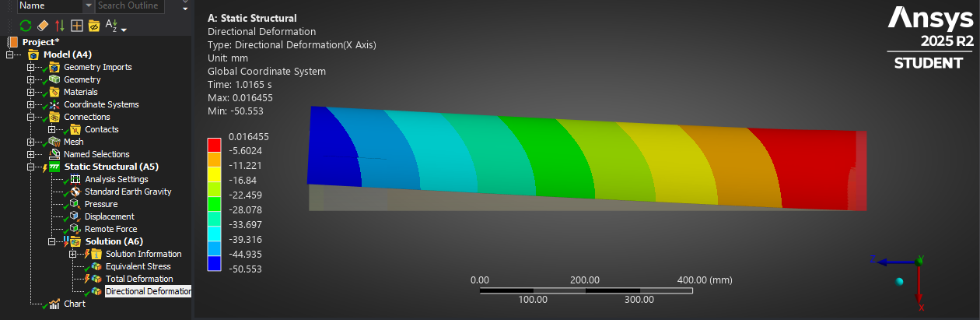The image size is (980, 320).
Task: Click the Expand All plus-box icon
Action: [x=77, y=26]
